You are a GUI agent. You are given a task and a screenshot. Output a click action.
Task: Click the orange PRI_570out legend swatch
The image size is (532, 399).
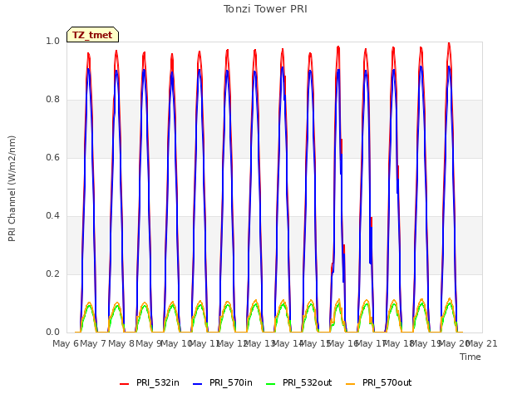[x=350, y=384]
